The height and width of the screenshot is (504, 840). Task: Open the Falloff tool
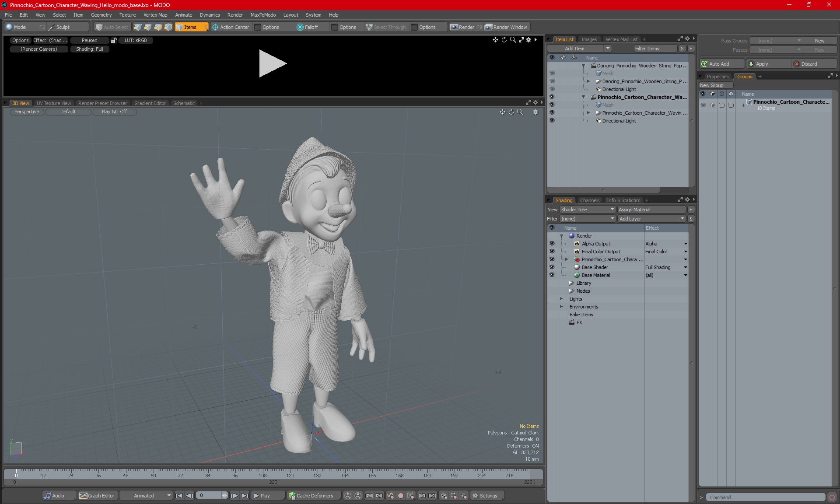[308, 27]
